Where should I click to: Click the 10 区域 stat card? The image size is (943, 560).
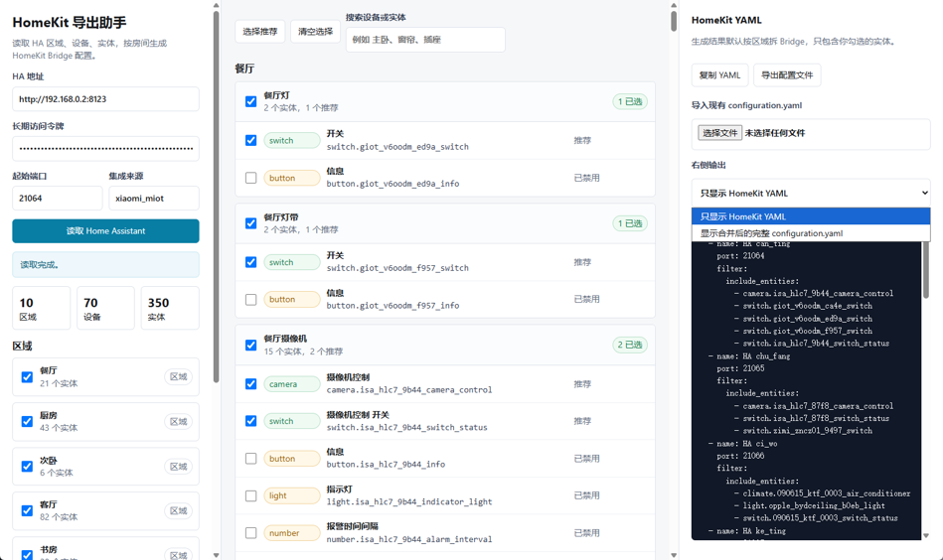point(42,308)
